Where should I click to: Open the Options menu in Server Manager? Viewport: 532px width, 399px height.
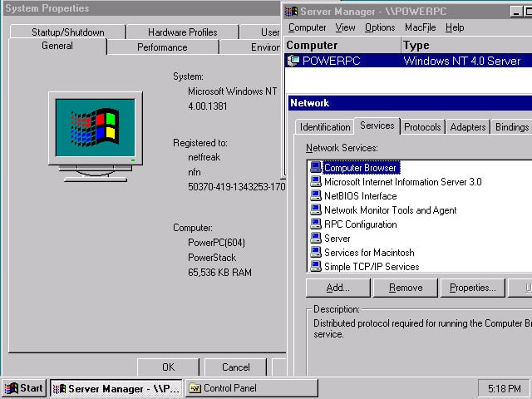click(380, 27)
